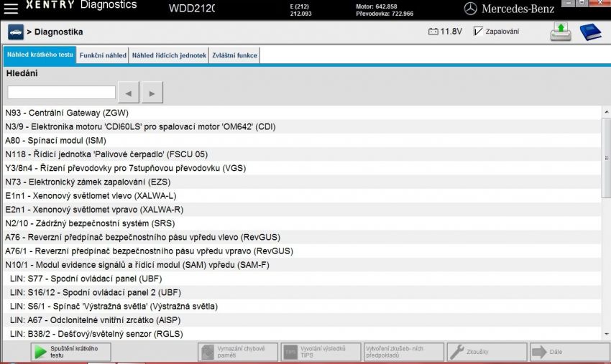Click the scroll-up arrow of the list scrollbar
Screen dimensions: 611x364
pos(606,112)
